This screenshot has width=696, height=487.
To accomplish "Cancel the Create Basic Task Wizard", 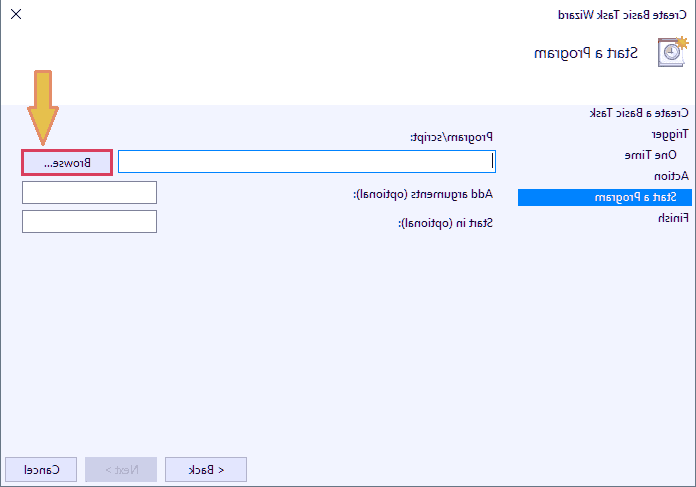I will pyautogui.click(x=41, y=469).
